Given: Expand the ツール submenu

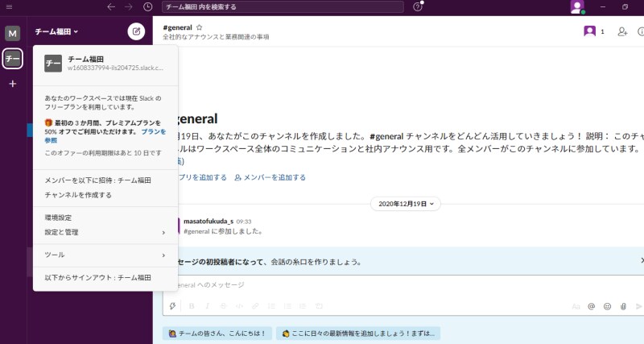Looking at the screenshot, I should pos(105,255).
